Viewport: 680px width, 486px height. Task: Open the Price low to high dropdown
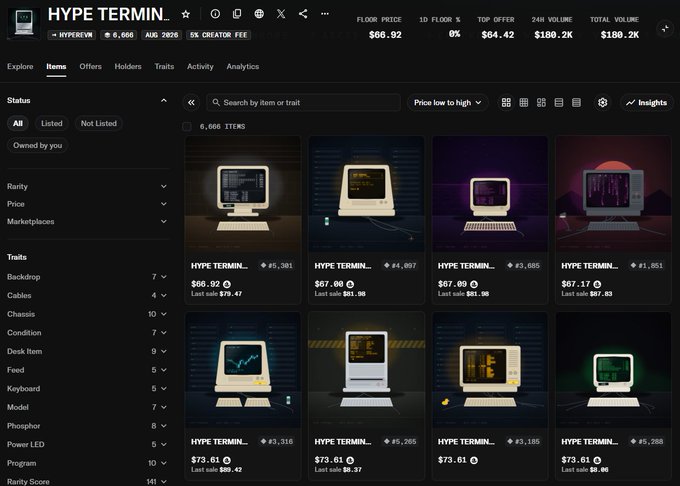coord(448,103)
